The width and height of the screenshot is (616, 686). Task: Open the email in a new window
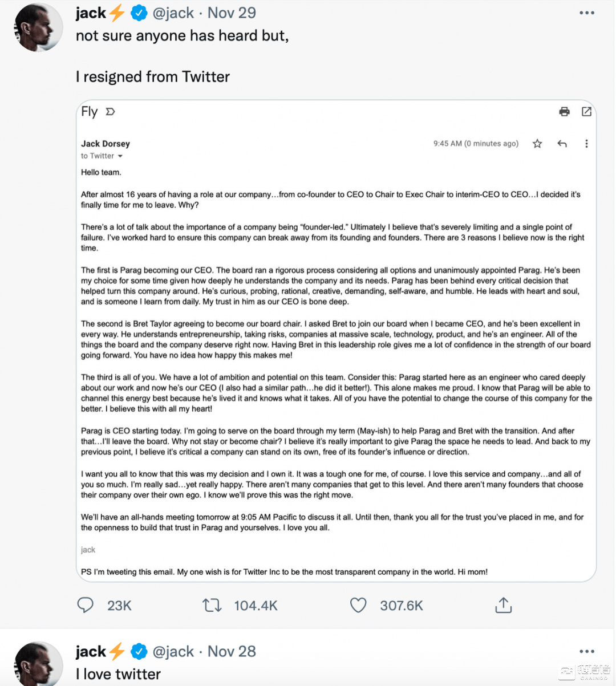[x=586, y=112]
